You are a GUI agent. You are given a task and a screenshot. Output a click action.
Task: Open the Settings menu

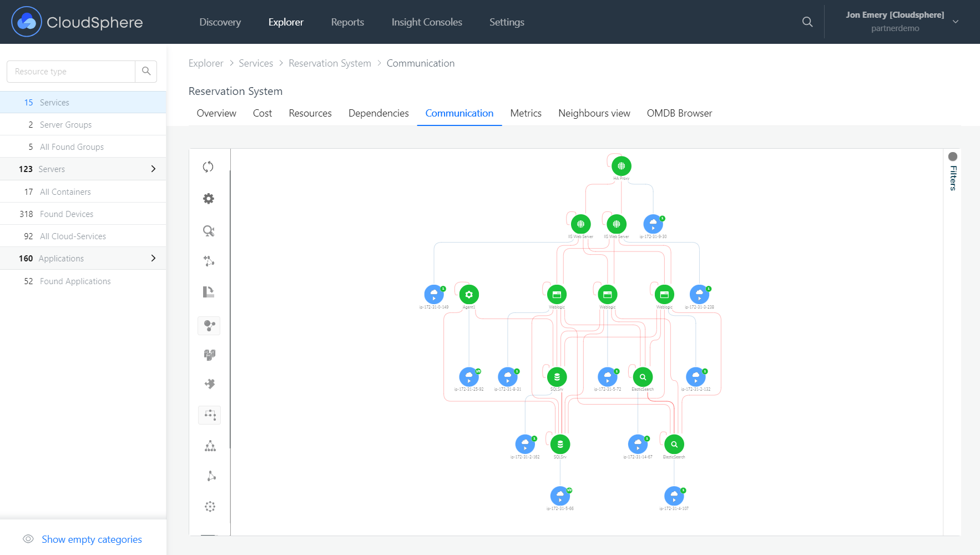tap(507, 22)
